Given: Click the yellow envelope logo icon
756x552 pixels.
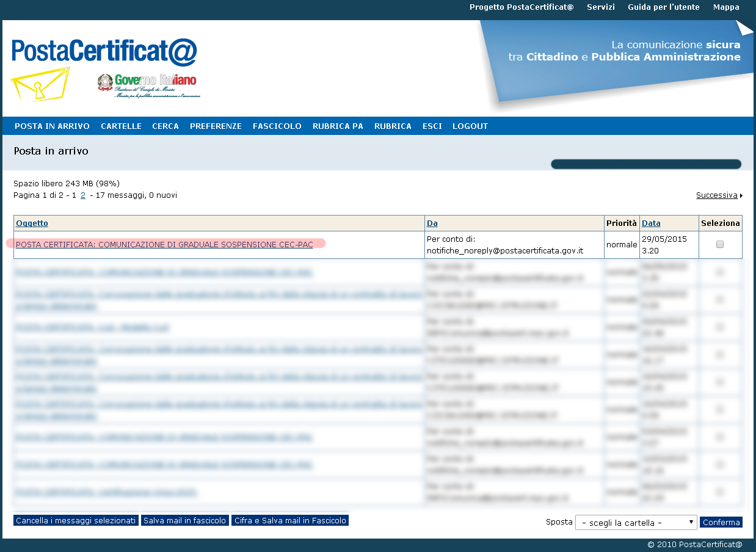Looking at the screenshot, I should click(x=41, y=84).
